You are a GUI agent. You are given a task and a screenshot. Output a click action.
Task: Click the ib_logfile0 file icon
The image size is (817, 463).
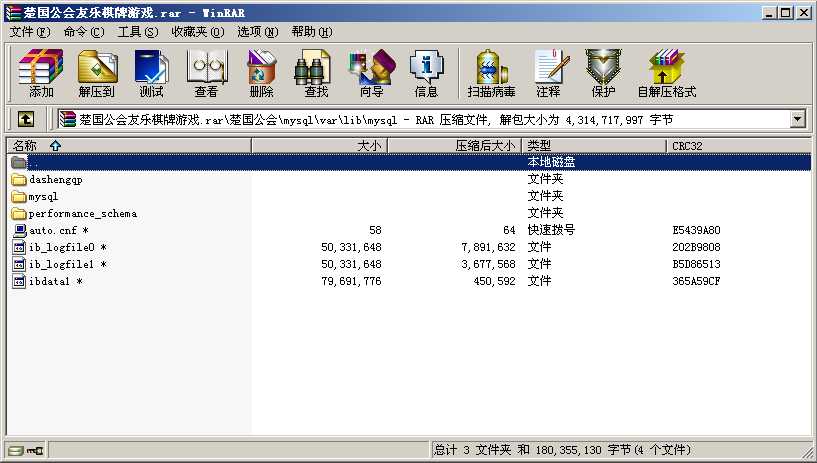coord(19,247)
